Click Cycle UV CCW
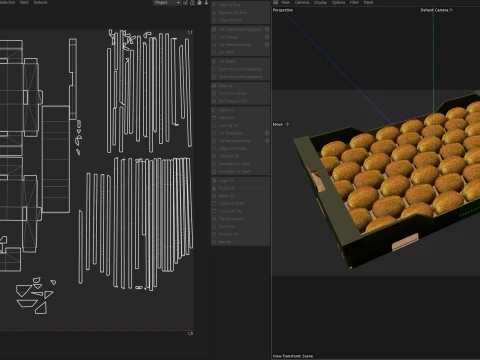The image size is (480, 360). pyautogui.click(x=240, y=203)
